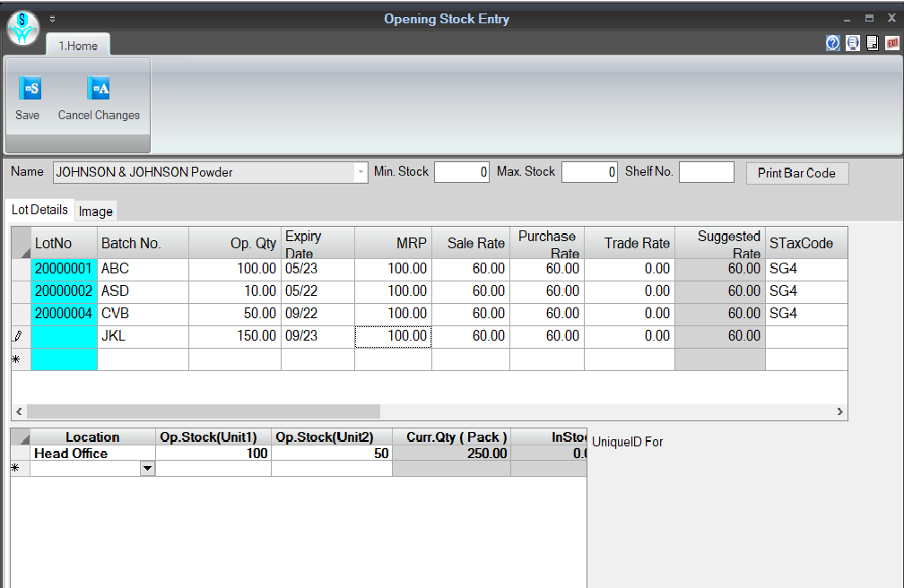Image resolution: width=904 pixels, height=588 pixels.
Task: Switch to the 1.Home ribbon tab
Action: pyautogui.click(x=78, y=46)
